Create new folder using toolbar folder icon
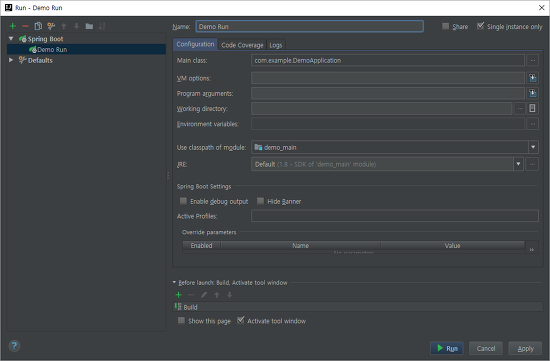This screenshot has width=550, height=361. point(89,26)
